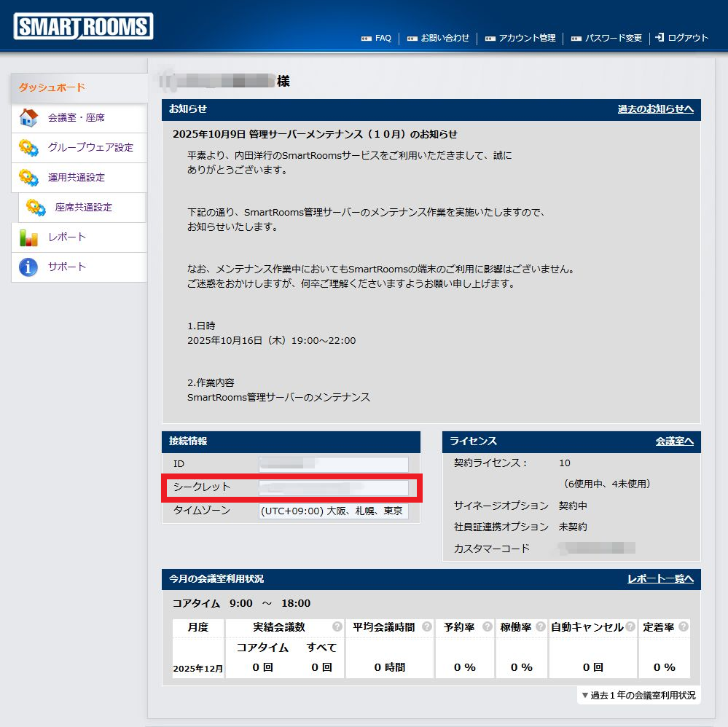Screen dimensions: 728x727
Task: Click the blue info icon for サポート
Action: click(28, 267)
